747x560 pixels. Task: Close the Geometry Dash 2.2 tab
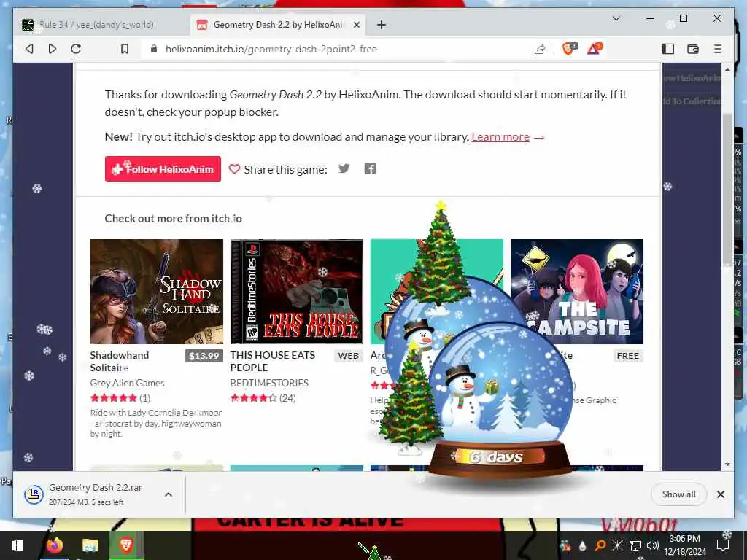coord(356,25)
